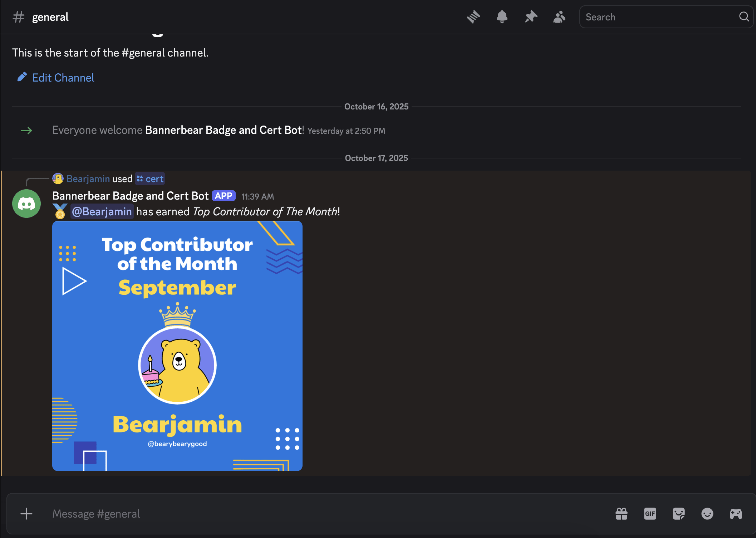Click the pencil icon beside Edit Channel
756x538 pixels.
coord(22,77)
